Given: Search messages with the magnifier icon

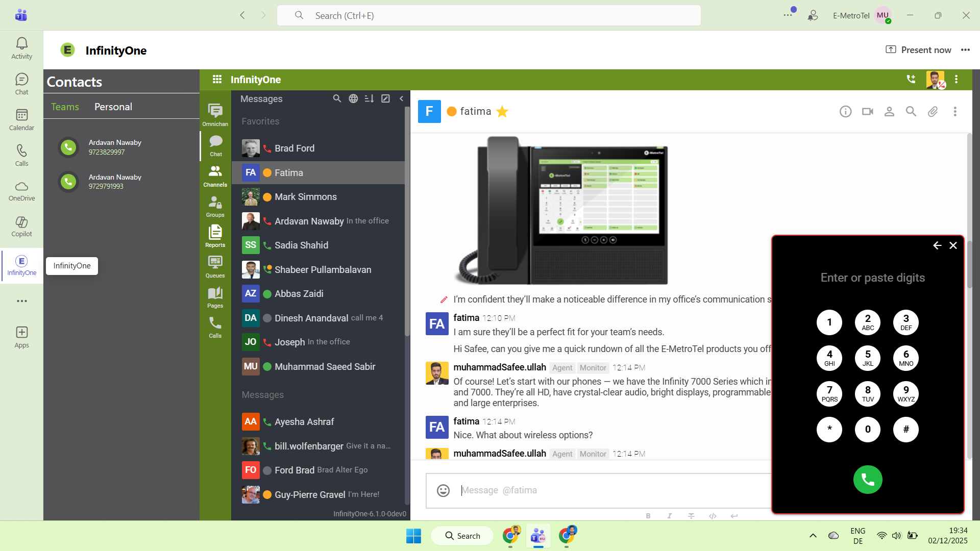Looking at the screenshot, I should [337, 98].
